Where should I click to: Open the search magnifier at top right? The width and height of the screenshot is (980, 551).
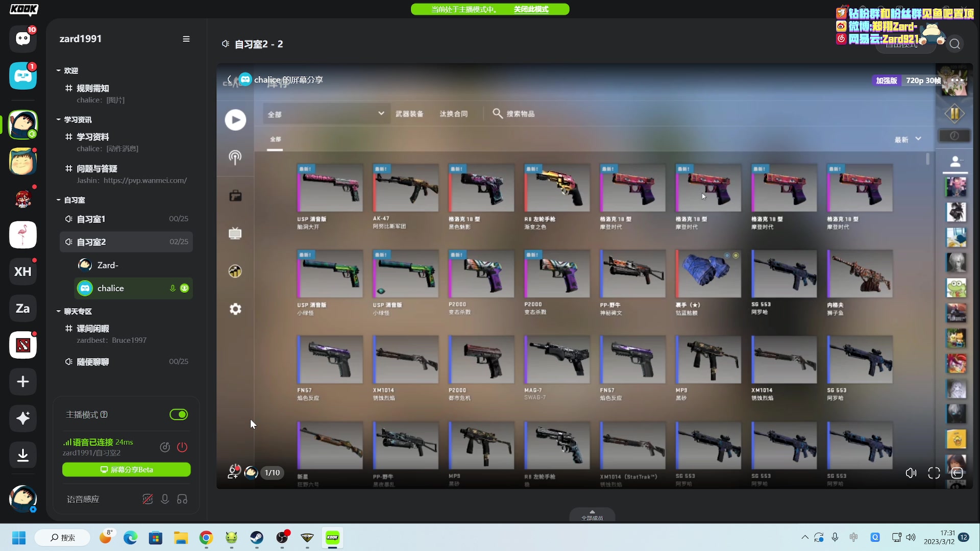tap(954, 44)
